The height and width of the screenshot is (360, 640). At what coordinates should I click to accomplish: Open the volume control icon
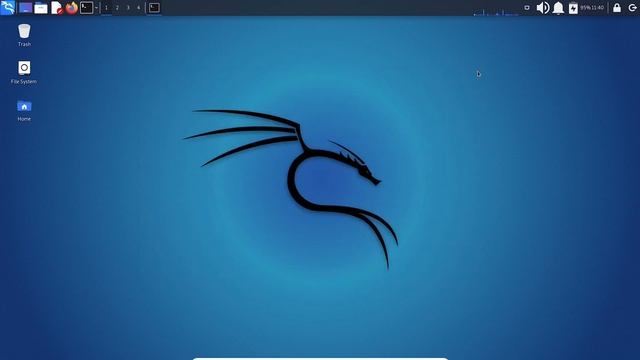(542, 8)
